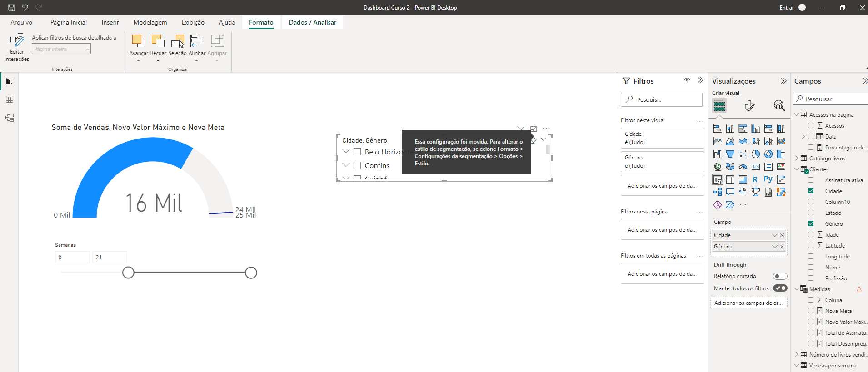
Task: Insert the globe map visual
Action: 717,167
